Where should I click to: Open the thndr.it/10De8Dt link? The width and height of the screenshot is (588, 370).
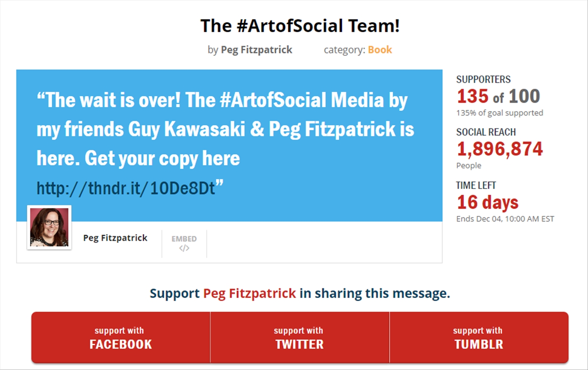[x=126, y=188]
